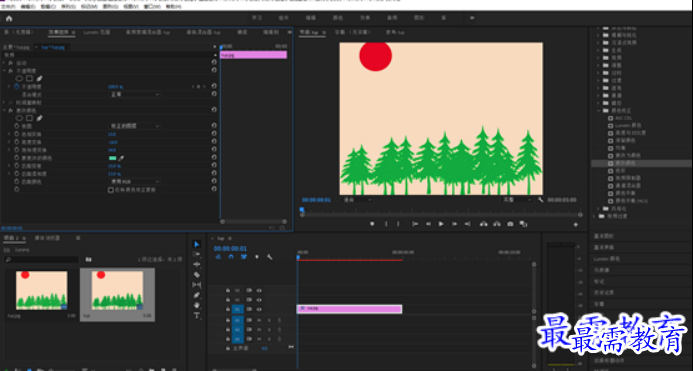Select the Hand tool in tools panel
Image resolution: width=693 pixels, height=371 pixels.
[x=197, y=305]
